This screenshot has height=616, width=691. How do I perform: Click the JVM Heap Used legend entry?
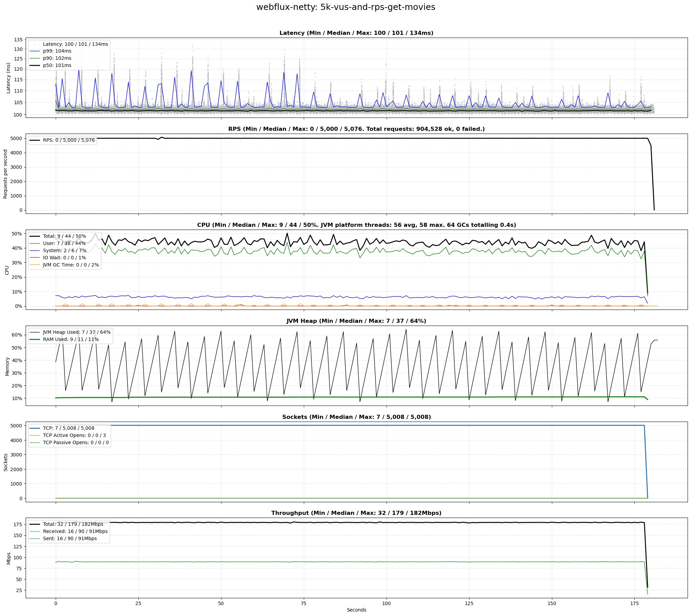click(x=77, y=332)
